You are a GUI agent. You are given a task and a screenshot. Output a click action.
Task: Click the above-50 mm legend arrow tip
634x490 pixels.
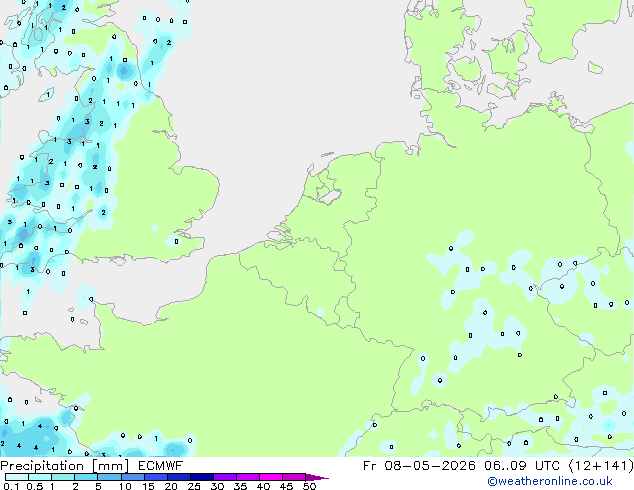[317, 478]
